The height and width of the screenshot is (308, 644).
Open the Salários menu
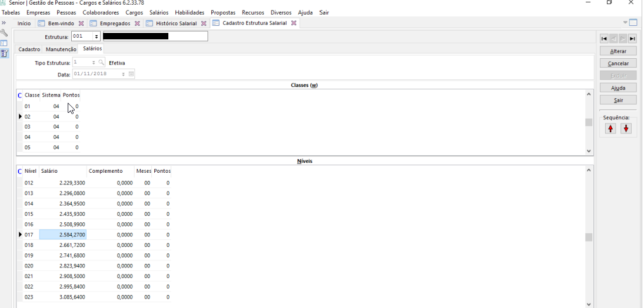pyautogui.click(x=158, y=12)
